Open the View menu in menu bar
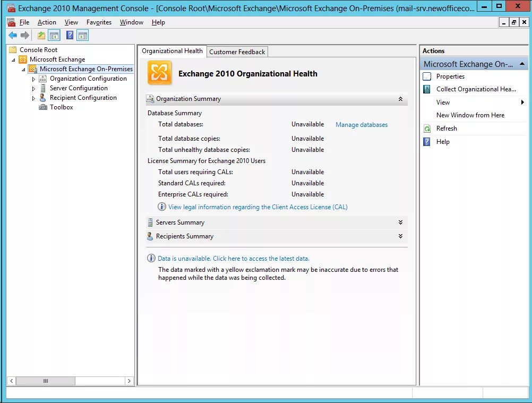Image resolution: width=532 pixels, height=403 pixels. click(71, 22)
